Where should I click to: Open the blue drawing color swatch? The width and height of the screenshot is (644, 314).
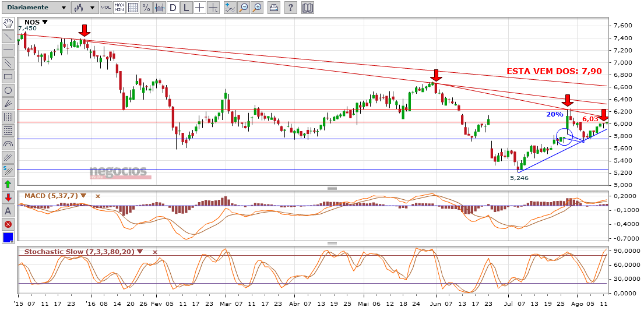pyautogui.click(x=8, y=238)
